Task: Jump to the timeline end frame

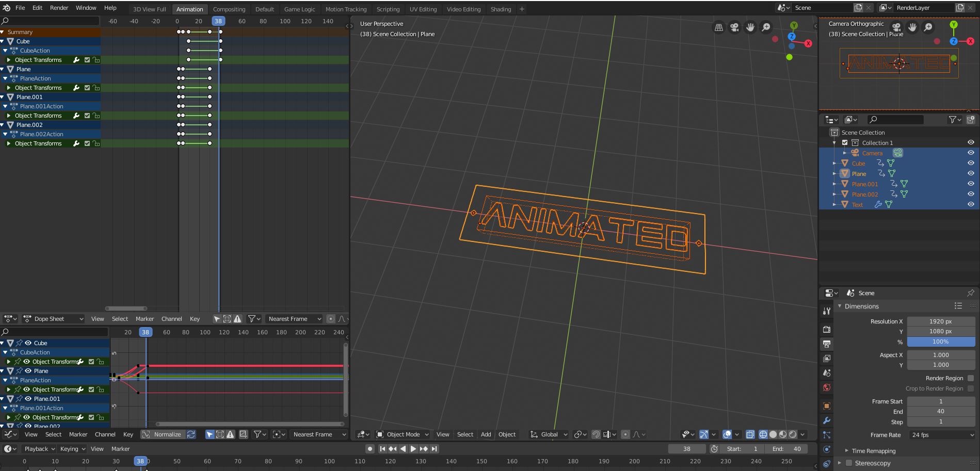Action: [x=435, y=449]
